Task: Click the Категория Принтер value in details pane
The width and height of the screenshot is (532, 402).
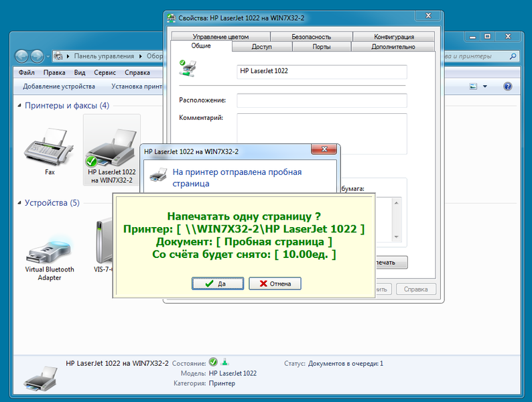Action: 222,383
